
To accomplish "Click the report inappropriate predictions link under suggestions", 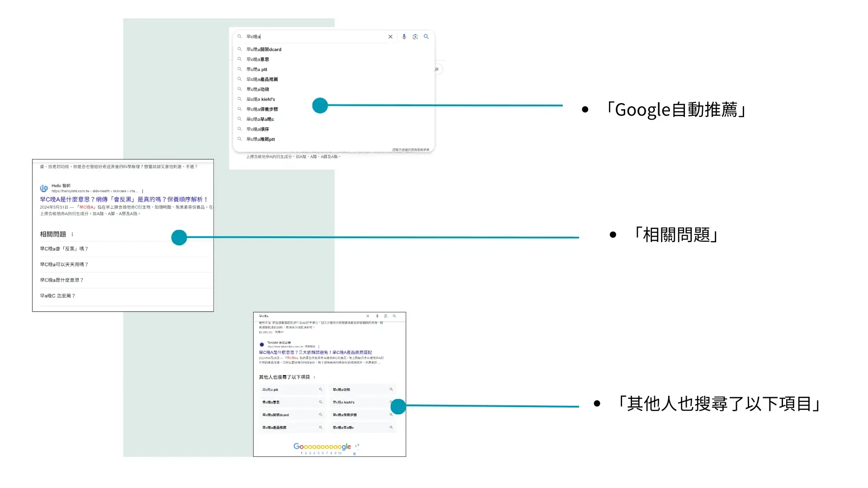I will [x=410, y=150].
